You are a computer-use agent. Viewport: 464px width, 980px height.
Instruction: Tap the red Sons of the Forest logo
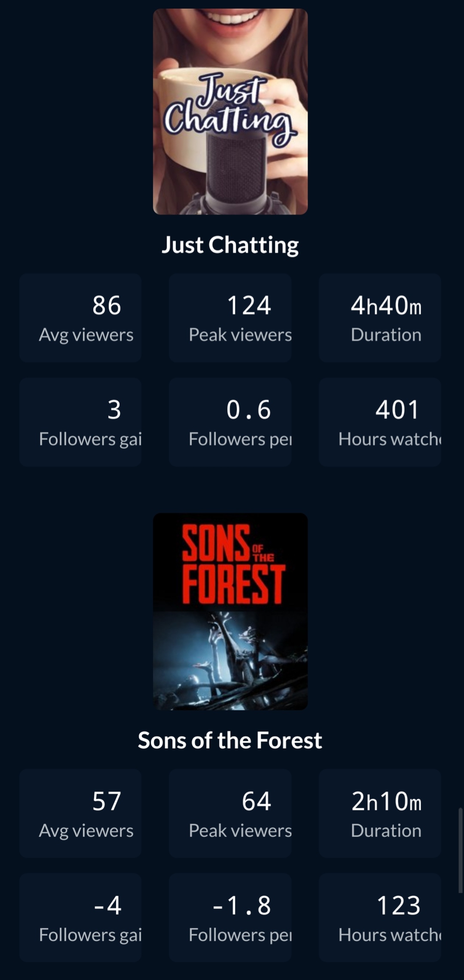233,564
